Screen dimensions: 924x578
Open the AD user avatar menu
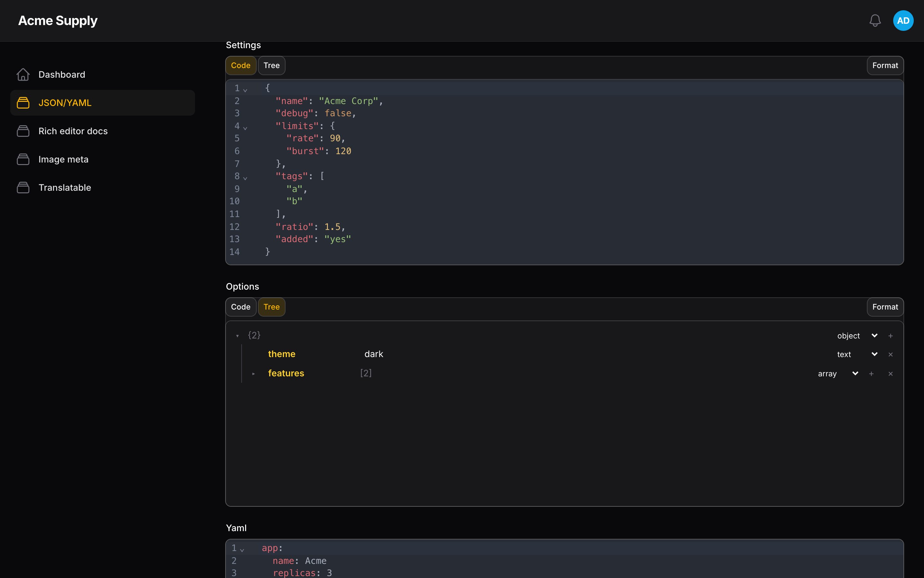[903, 21]
